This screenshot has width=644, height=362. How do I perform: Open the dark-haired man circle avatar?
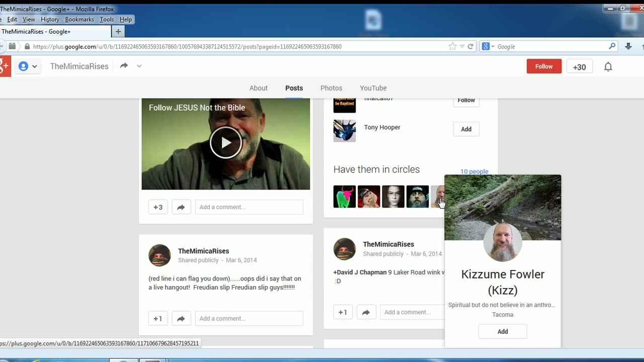click(x=393, y=197)
